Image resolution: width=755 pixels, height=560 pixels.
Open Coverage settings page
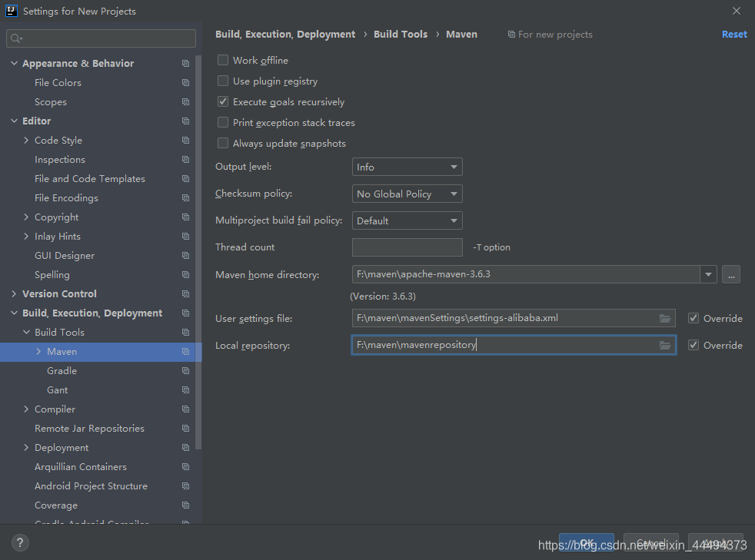pyautogui.click(x=56, y=505)
